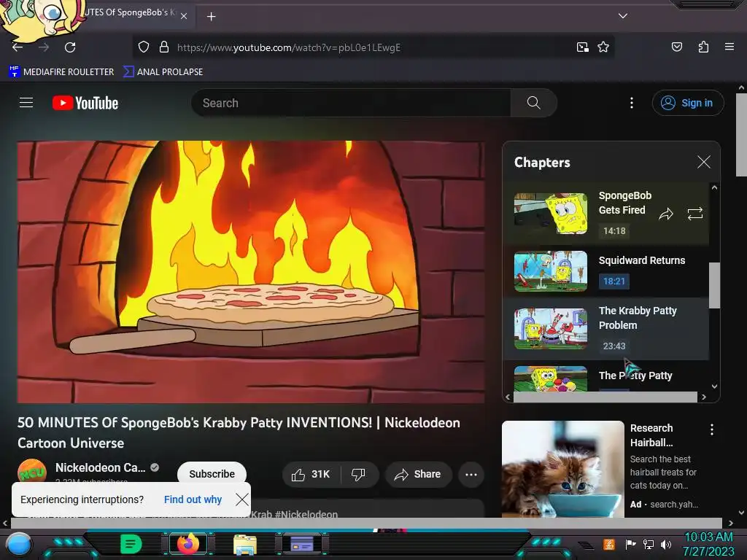The image size is (747, 560).
Task: Click the Share button under video
Action: click(418, 474)
